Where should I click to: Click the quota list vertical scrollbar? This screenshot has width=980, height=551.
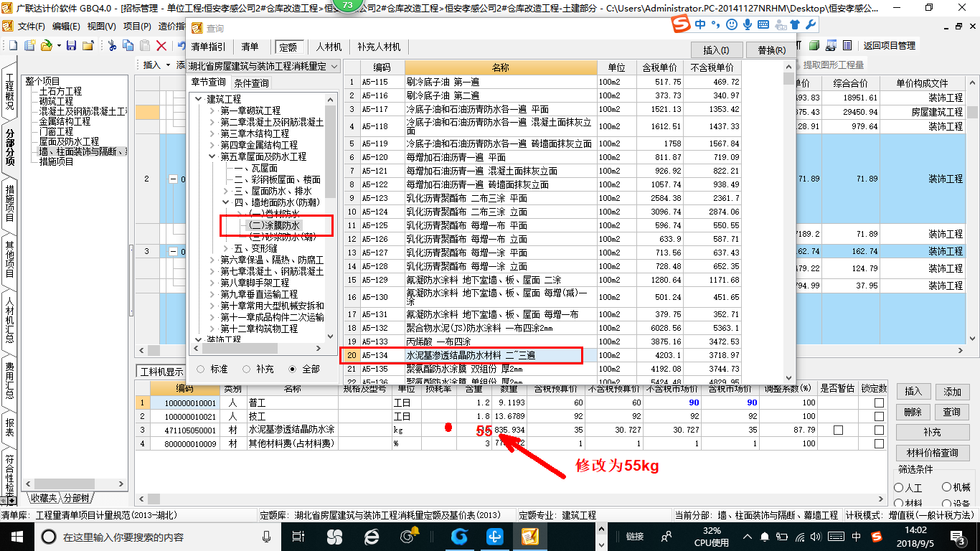[788, 222]
